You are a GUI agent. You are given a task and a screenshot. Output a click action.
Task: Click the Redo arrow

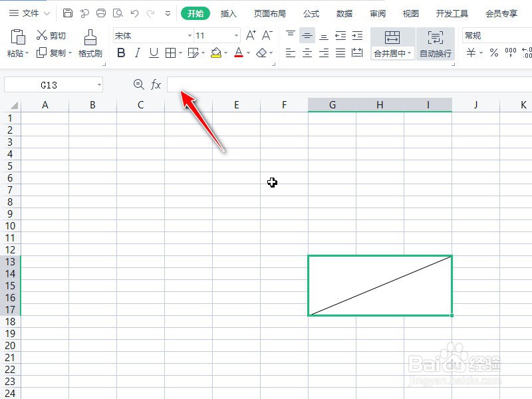(151, 13)
